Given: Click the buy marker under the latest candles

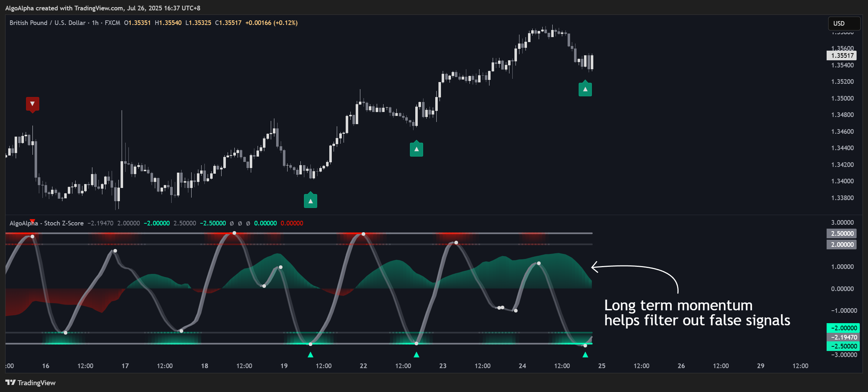Looking at the screenshot, I should 585,89.
